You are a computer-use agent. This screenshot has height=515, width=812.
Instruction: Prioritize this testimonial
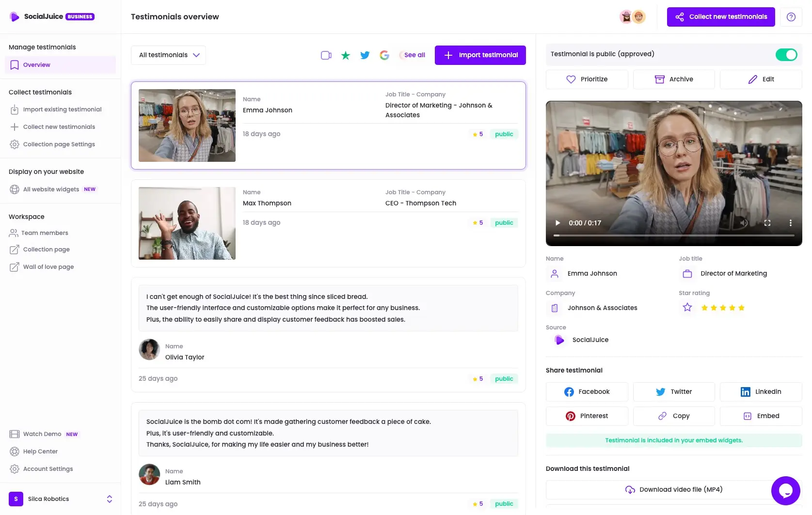point(587,79)
